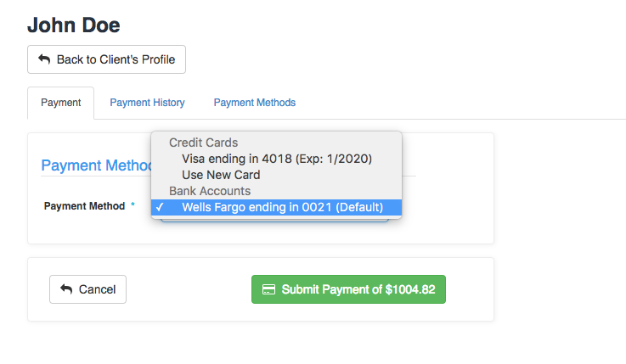This screenshot has height=364, width=626.
Task: Click the select box edge beneath dropdown list
Action: 274,221
